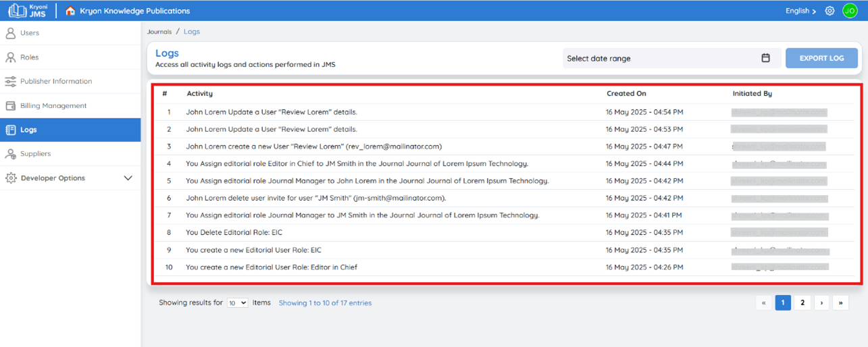The width and height of the screenshot is (868, 347).
Task: Click the Journals breadcrumb link
Action: 159,32
